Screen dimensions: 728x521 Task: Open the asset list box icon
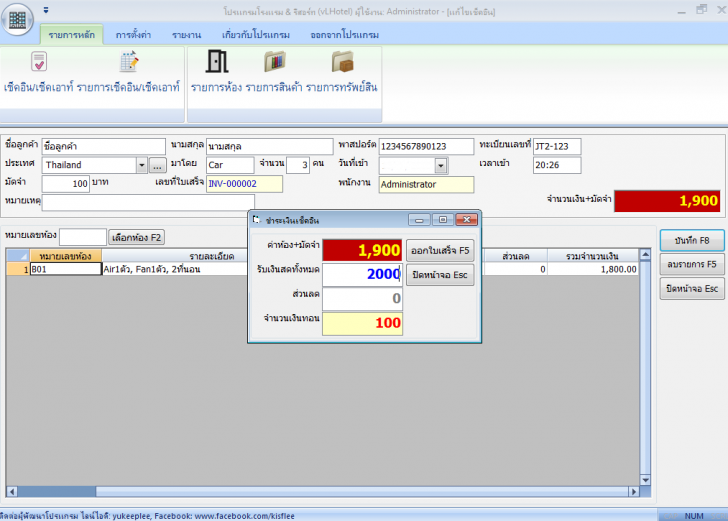(x=343, y=62)
